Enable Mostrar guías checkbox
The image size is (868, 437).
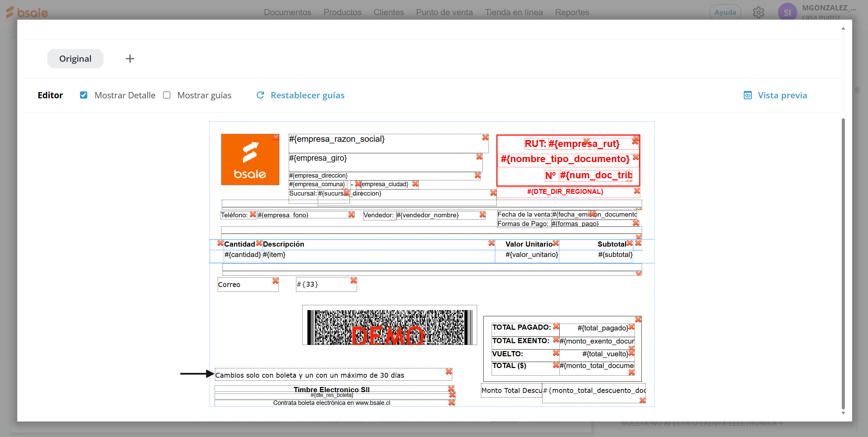click(167, 95)
